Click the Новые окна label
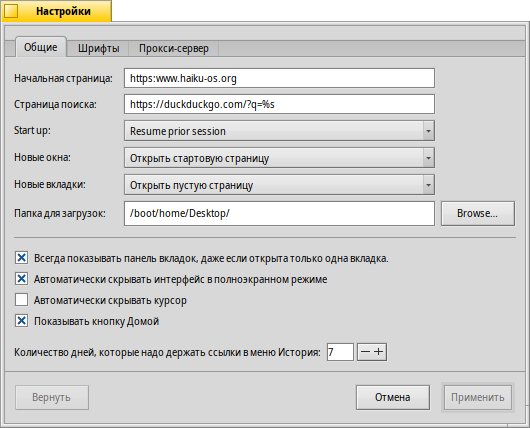 coord(42,158)
